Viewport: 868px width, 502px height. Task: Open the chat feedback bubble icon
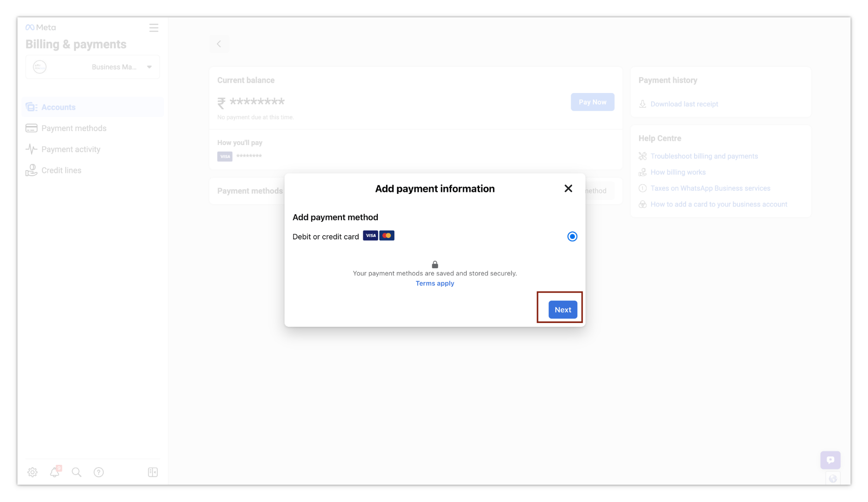pyautogui.click(x=830, y=460)
